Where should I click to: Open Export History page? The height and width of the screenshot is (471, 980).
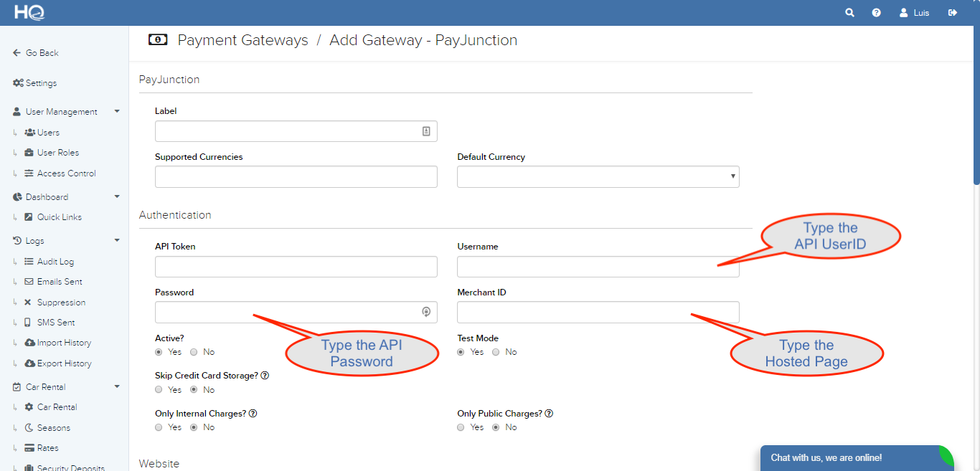[64, 363]
